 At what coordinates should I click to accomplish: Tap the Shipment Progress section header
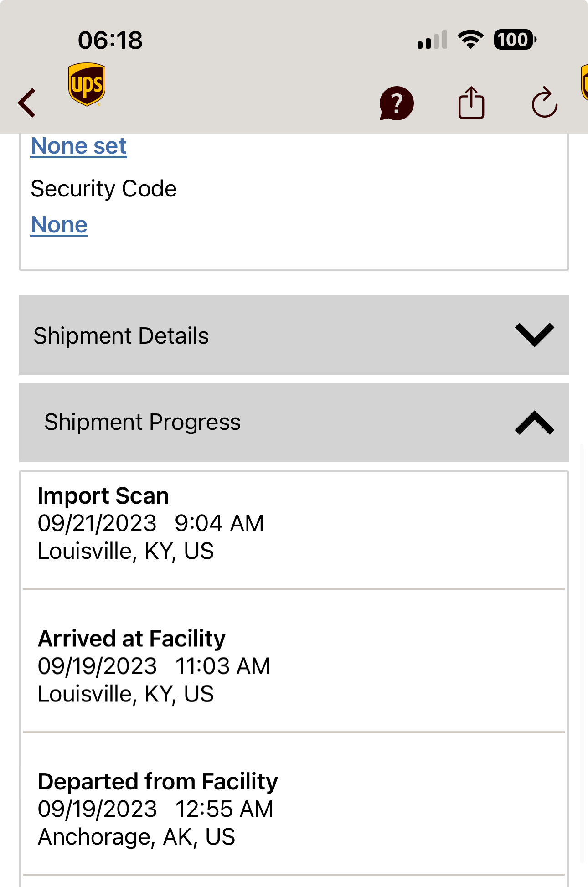point(294,423)
